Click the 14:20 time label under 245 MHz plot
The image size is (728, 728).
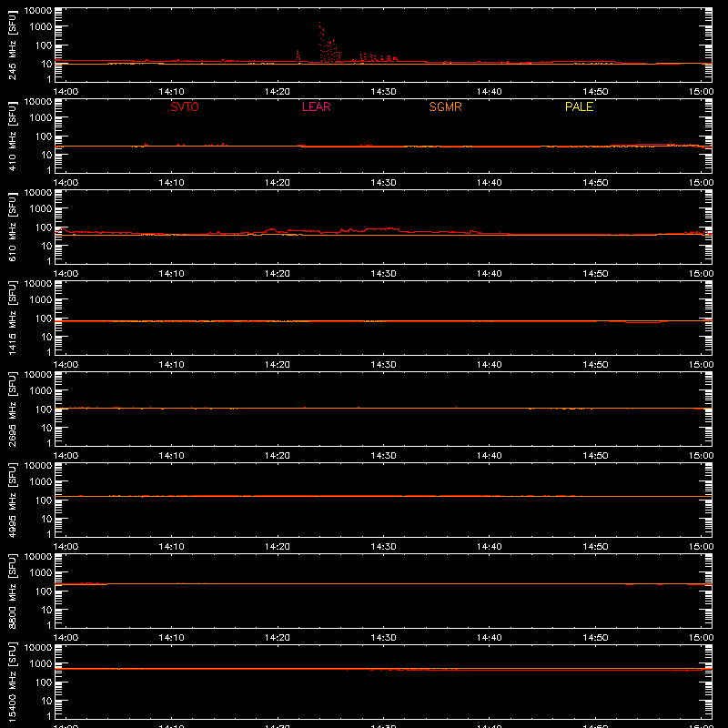coord(278,92)
